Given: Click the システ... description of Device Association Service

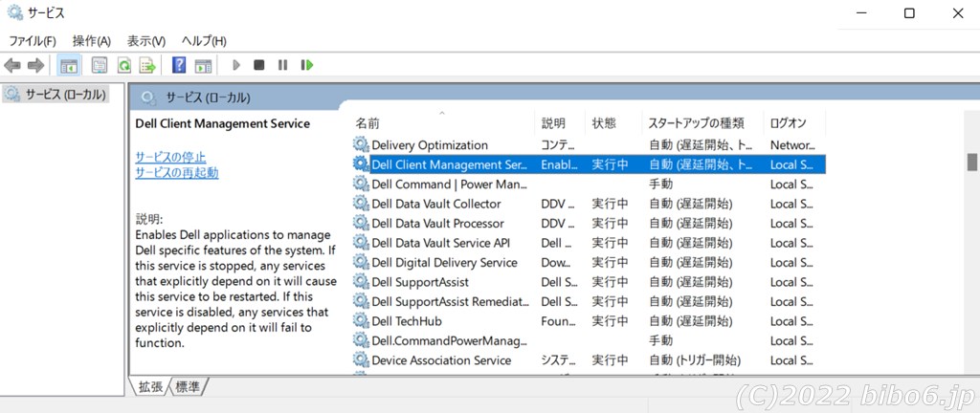Looking at the screenshot, I should (x=559, y=360).
